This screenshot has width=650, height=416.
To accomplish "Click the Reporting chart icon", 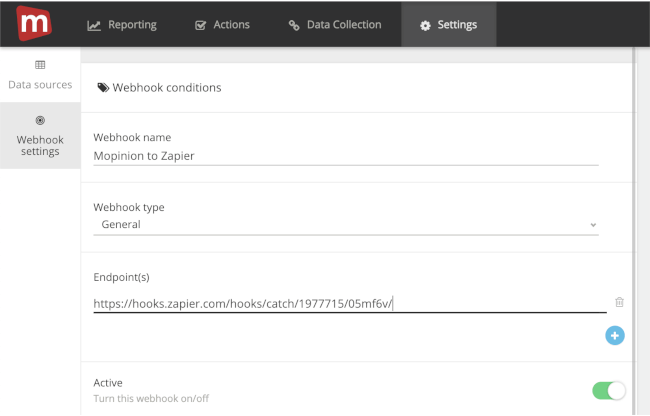I will click(x=94, y=25).
